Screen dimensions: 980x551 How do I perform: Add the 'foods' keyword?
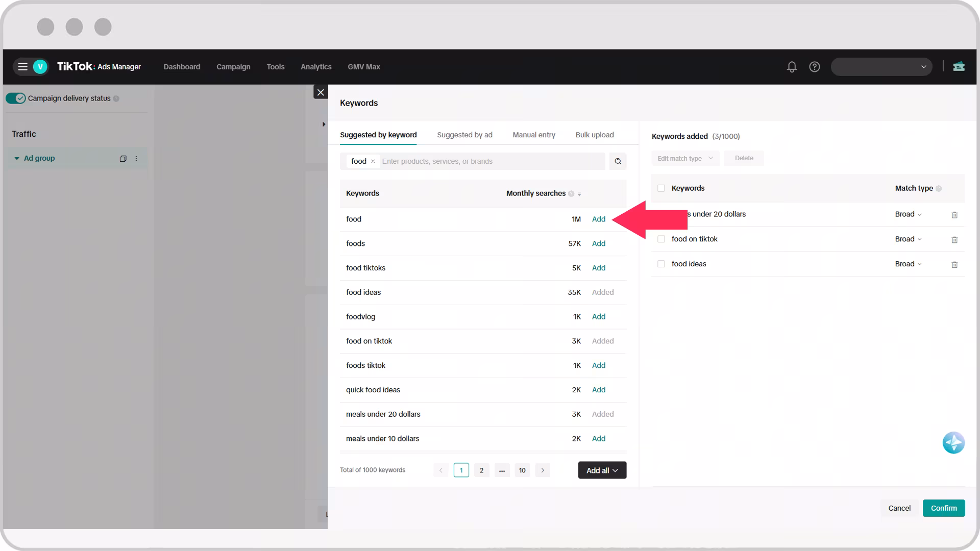point(598,243)
